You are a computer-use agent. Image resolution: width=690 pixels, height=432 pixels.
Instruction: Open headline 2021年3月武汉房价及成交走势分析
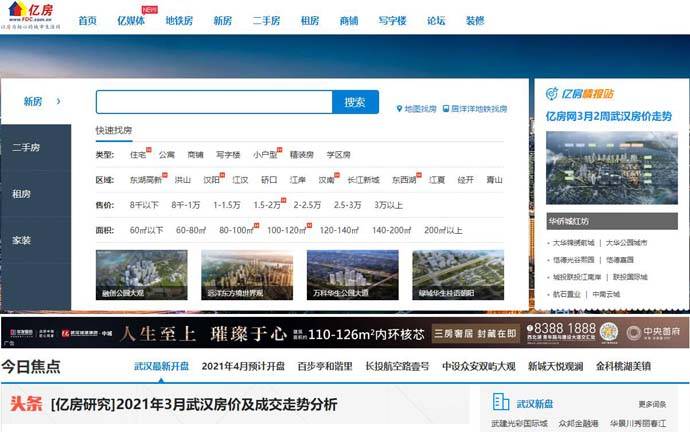point(195,405)
